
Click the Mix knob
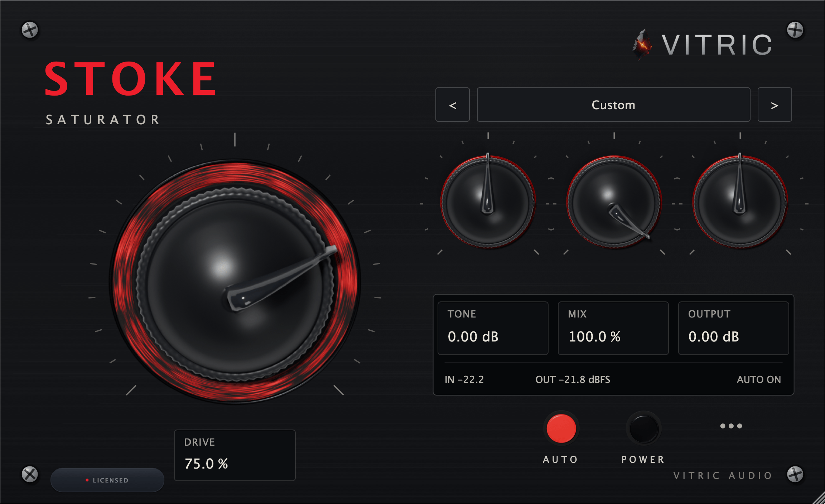[x=614, y=202]
